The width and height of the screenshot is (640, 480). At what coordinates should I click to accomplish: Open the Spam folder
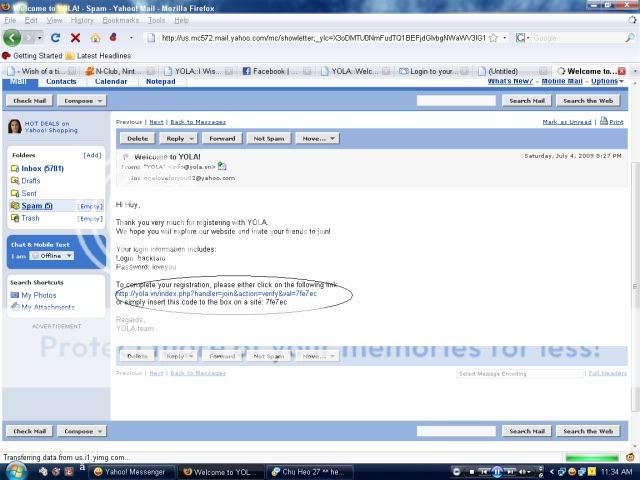[37, 206]
